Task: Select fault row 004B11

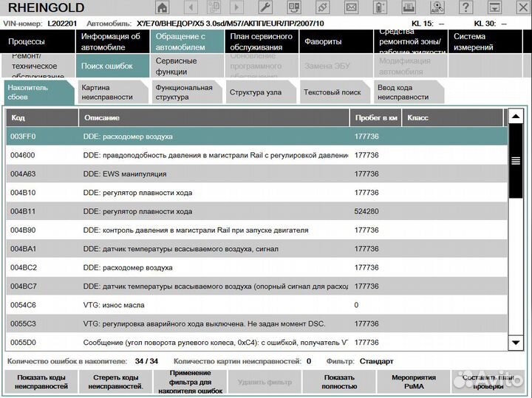Action: [x=256, y=211]
